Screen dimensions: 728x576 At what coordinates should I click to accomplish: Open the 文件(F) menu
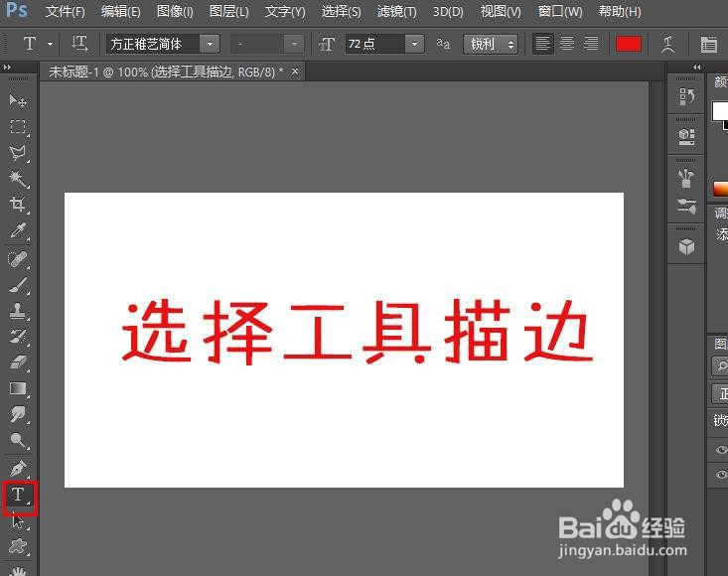[65, 11]
